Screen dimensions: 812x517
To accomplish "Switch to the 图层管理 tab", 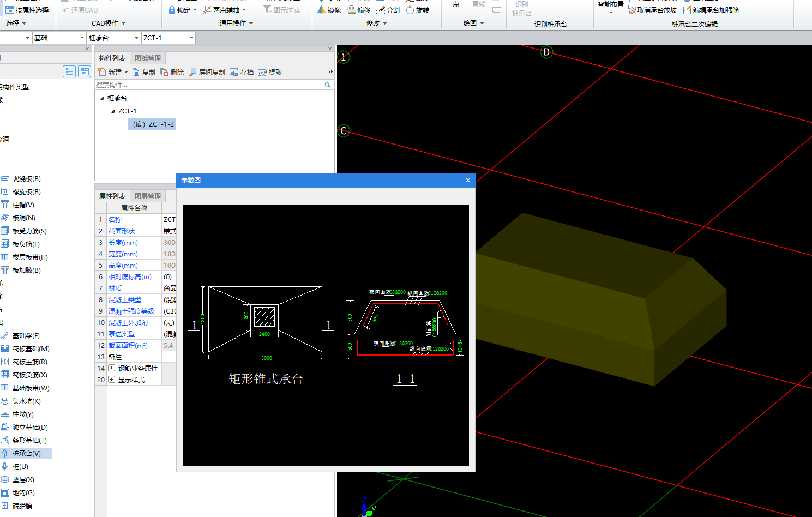I will click(x=148, y=196).
